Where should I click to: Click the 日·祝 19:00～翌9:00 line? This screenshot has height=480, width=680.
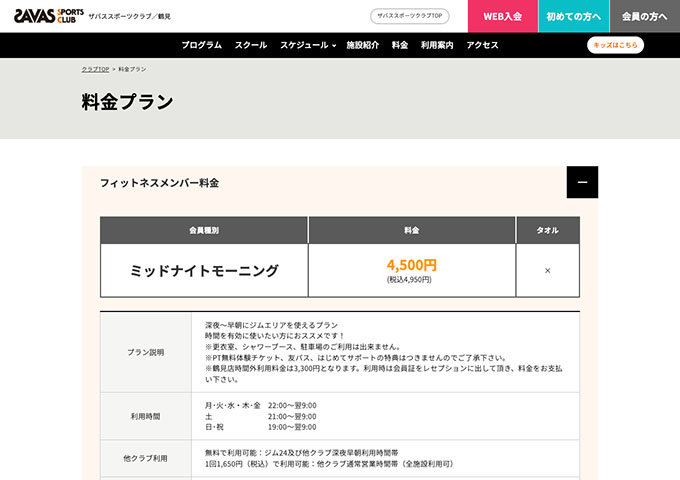point(261,427)
